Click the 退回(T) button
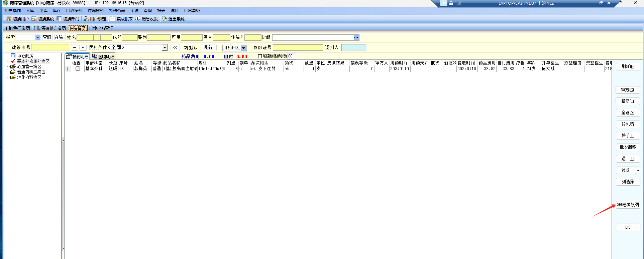 click(628, 159)
